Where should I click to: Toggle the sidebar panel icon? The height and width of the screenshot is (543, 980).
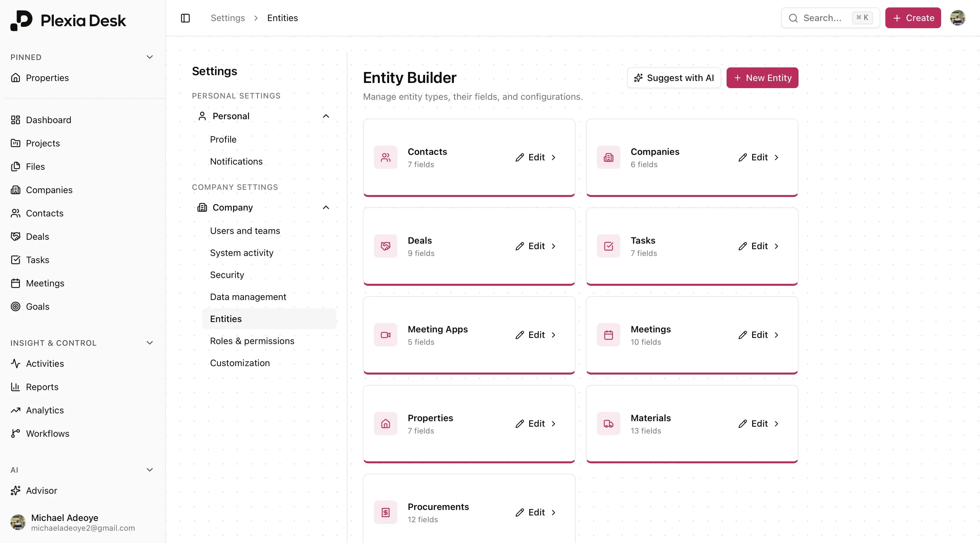pos(185,18)
